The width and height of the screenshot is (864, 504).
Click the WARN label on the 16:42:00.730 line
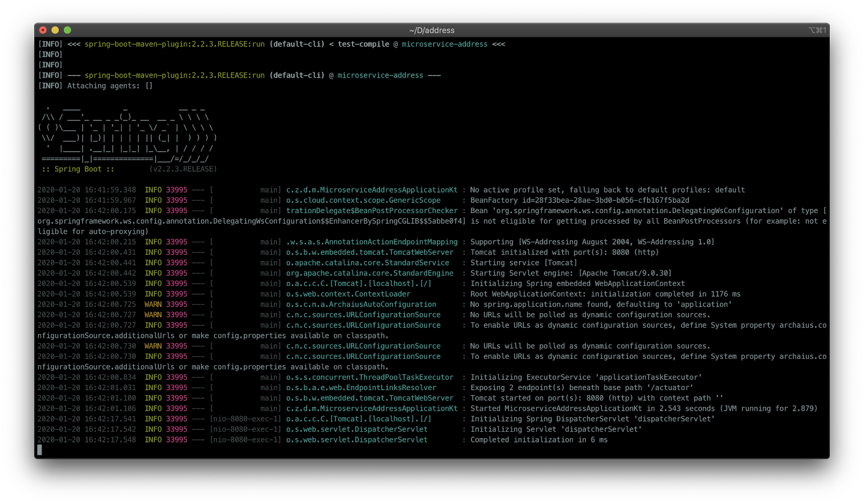153,346
